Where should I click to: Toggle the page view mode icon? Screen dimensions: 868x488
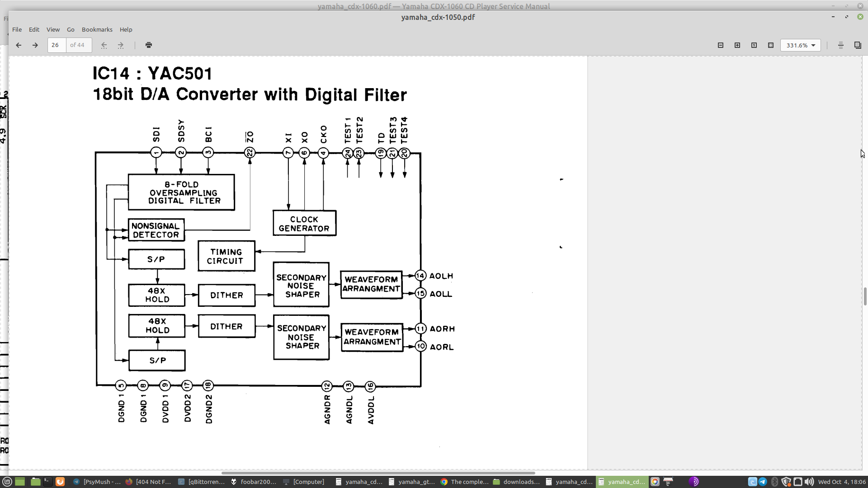[x=858, y=45]
